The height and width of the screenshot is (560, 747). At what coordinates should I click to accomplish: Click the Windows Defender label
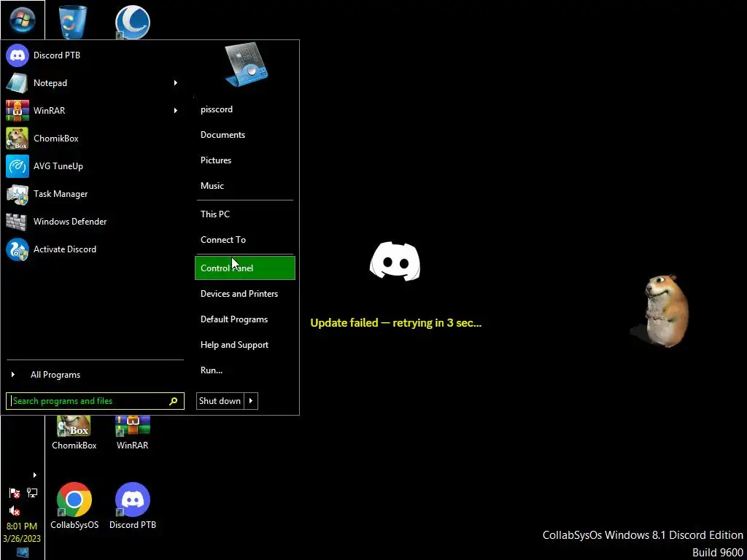[70, 222]
